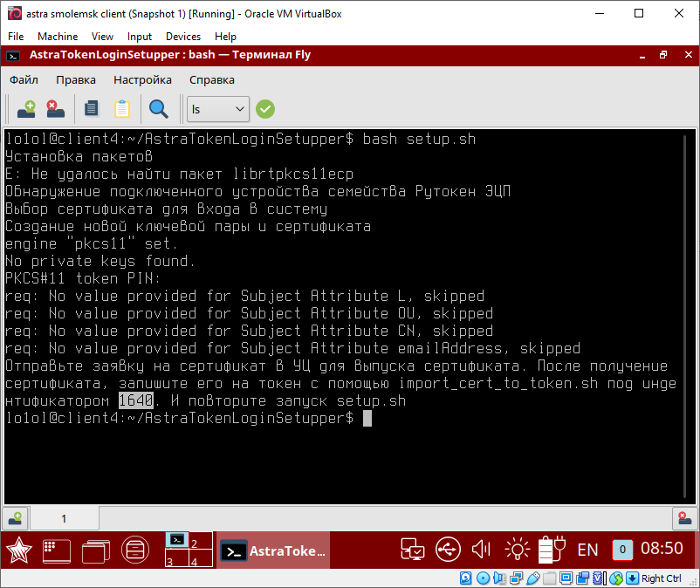
Task: Open the Правка menu
Action: (75, 80)
